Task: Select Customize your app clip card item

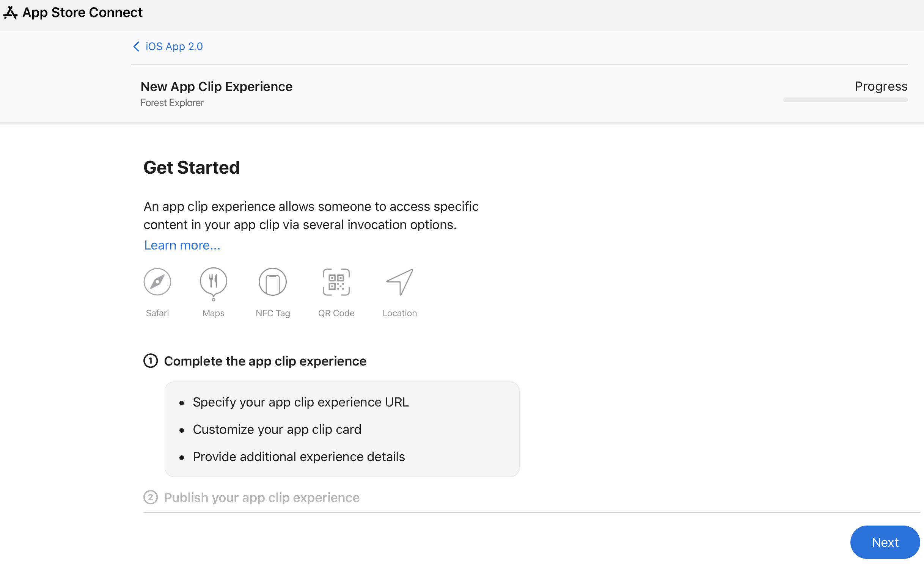Action: [277, 429]
